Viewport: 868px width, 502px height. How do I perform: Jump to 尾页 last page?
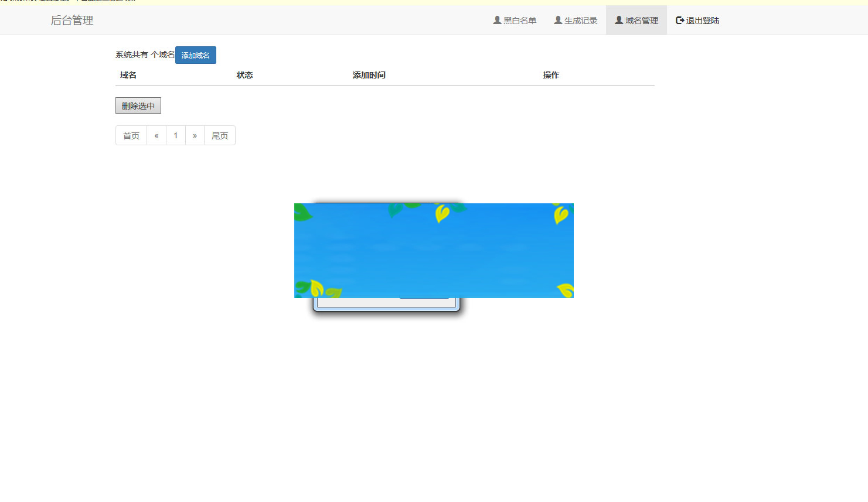coord(219,135)
